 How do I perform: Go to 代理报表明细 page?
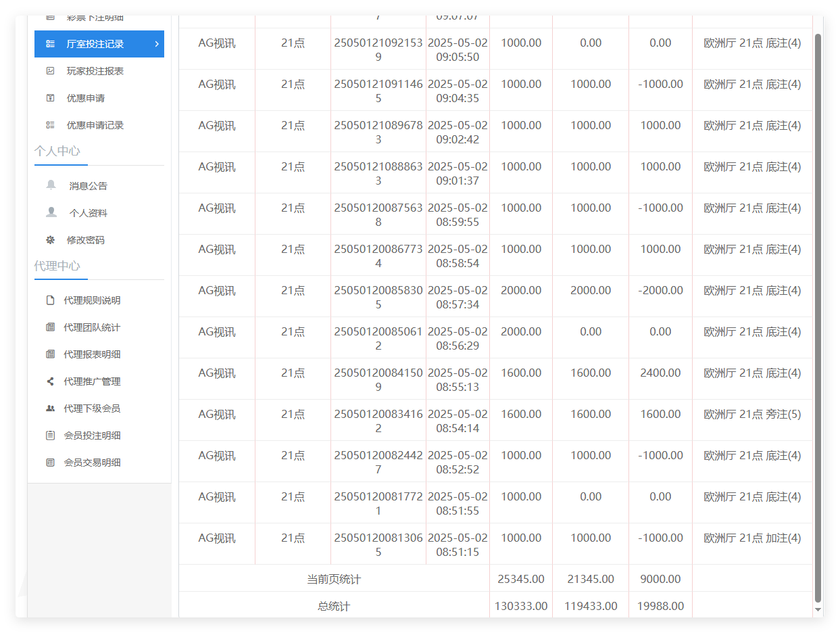coord(92,354)
